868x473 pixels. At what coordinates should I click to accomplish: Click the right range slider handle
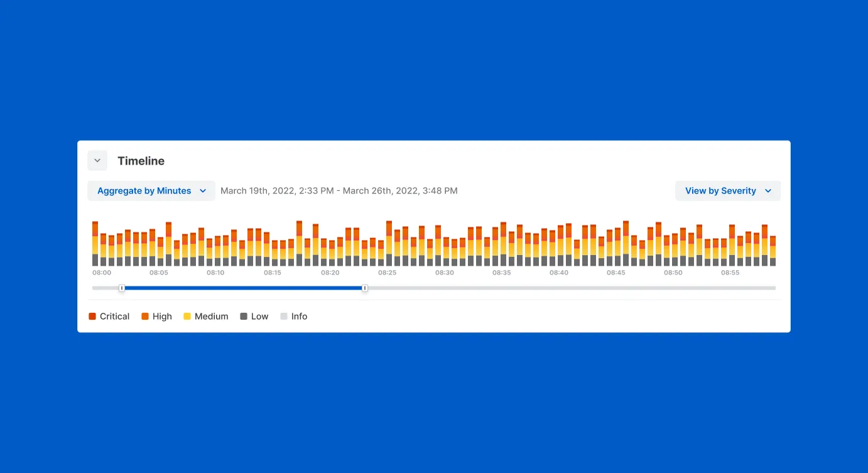click(x=365, y=288)
